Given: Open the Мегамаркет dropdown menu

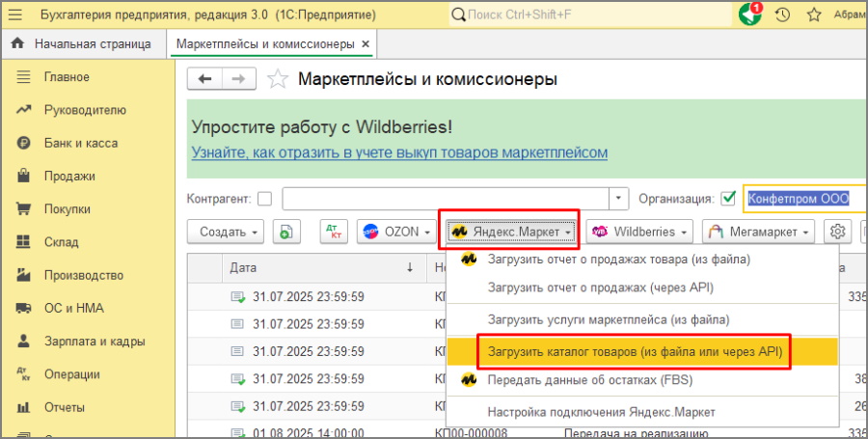Looking at the screenshot, I should tap(759, 232).
